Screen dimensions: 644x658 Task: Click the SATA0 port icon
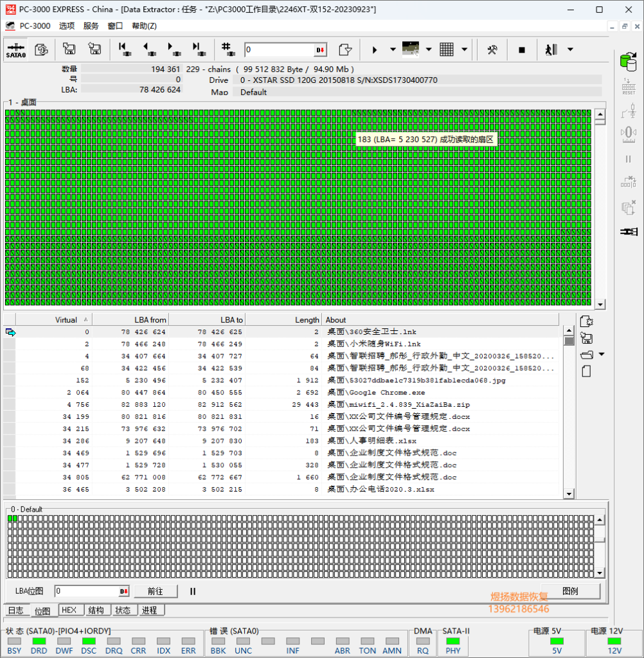pyautogui.click(x=16, y=50)
